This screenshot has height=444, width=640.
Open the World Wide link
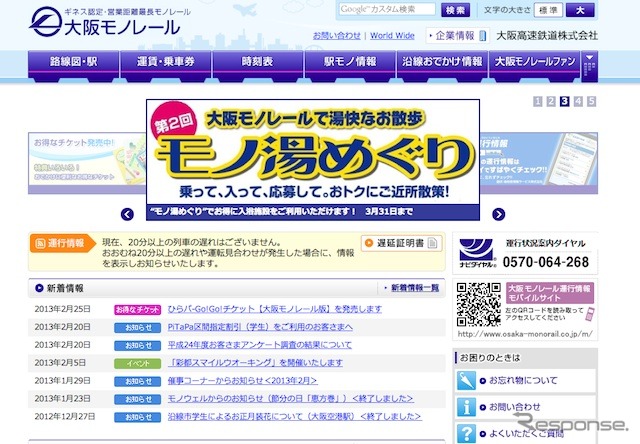392,36
